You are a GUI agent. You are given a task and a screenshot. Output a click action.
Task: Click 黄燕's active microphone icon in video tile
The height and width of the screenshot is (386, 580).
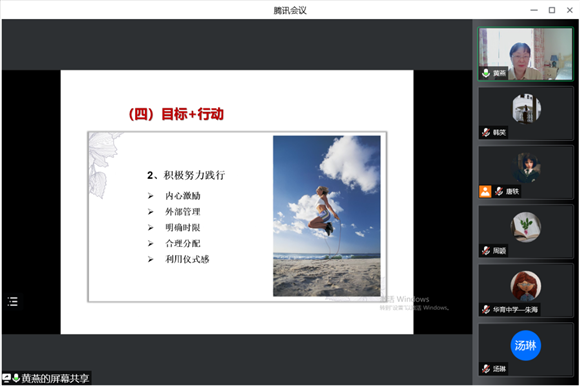[486, 73]
